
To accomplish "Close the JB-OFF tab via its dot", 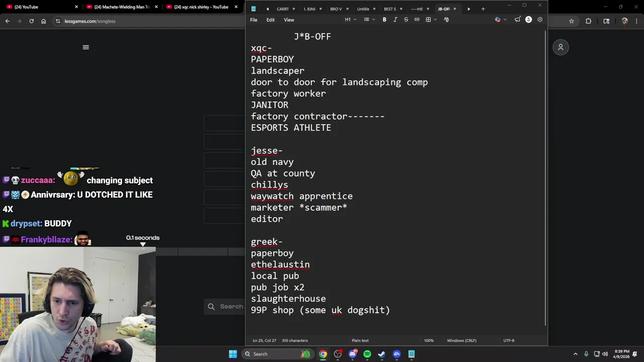I will [455, 9].
